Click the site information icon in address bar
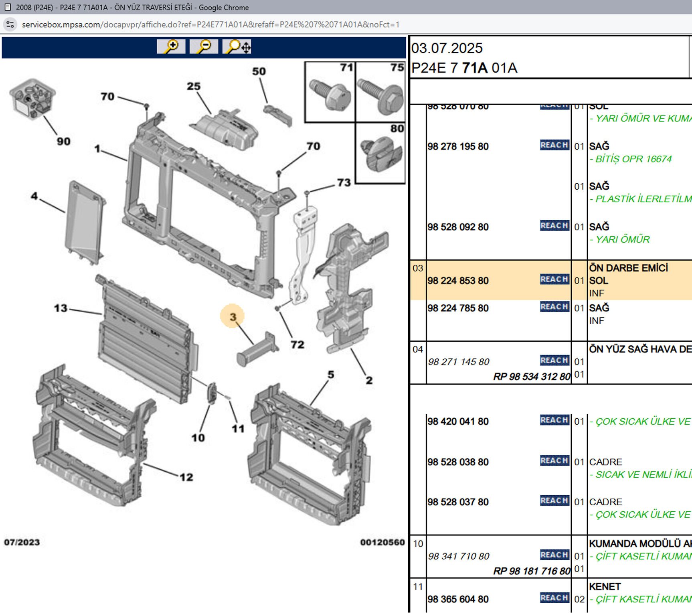The width and height of the screenshot is (692, 616). [10, 24]
